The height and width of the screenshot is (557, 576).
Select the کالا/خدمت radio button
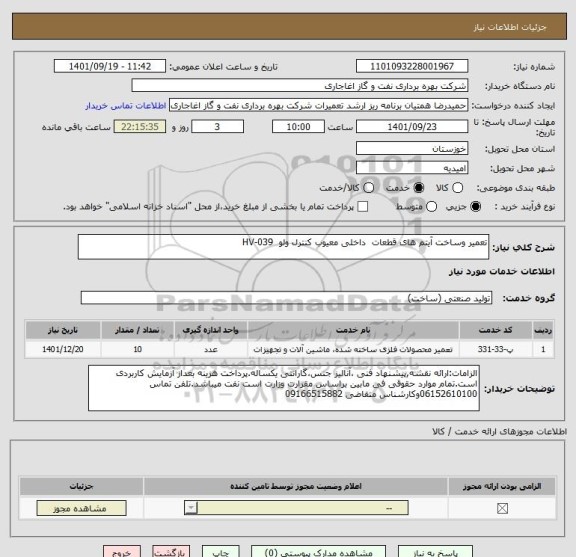pyautogui.click(x=368, y=188)
